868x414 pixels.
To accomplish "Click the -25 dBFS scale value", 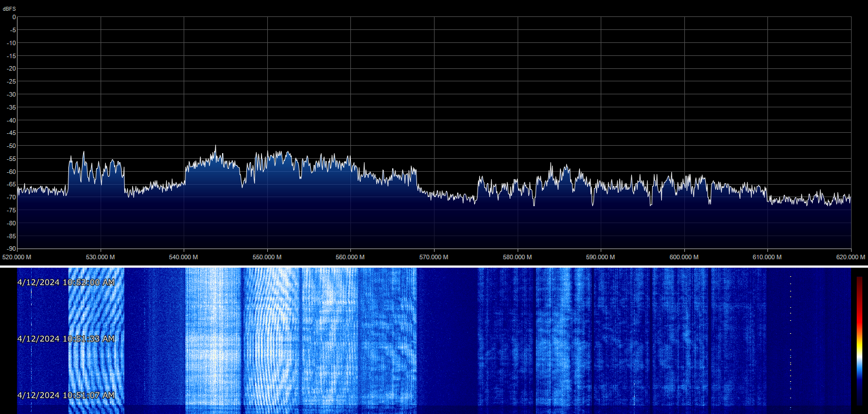I will point(11,81).
